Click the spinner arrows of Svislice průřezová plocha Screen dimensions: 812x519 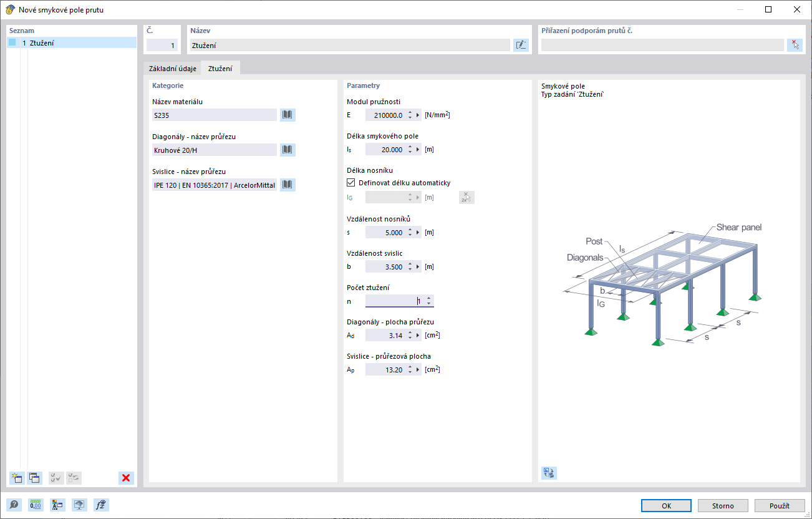pos(410,370)
